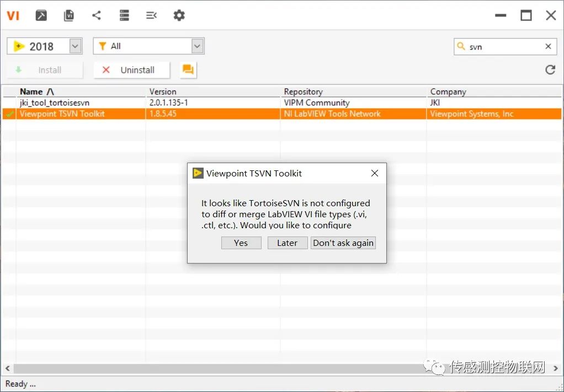Open settings with the gear icon
This screenshot has height=392, width=564.
(179, 15)
